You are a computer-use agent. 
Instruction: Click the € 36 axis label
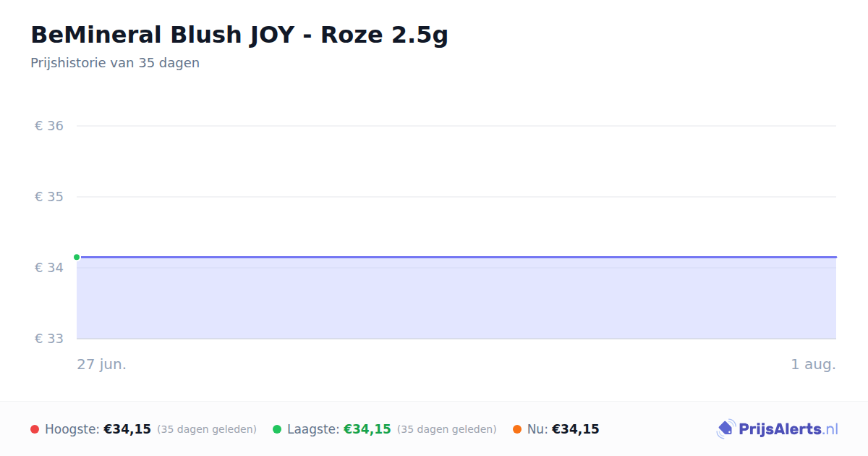(49, 126)
